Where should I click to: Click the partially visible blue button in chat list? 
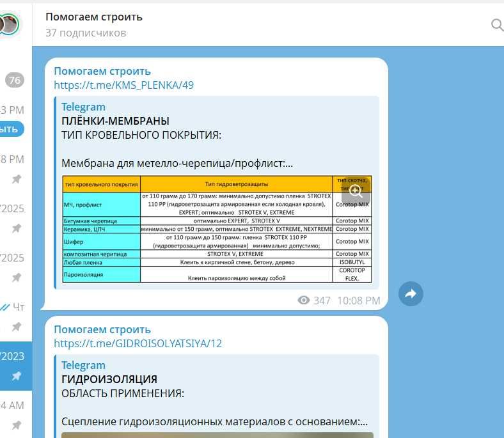(x=12, y=129)
